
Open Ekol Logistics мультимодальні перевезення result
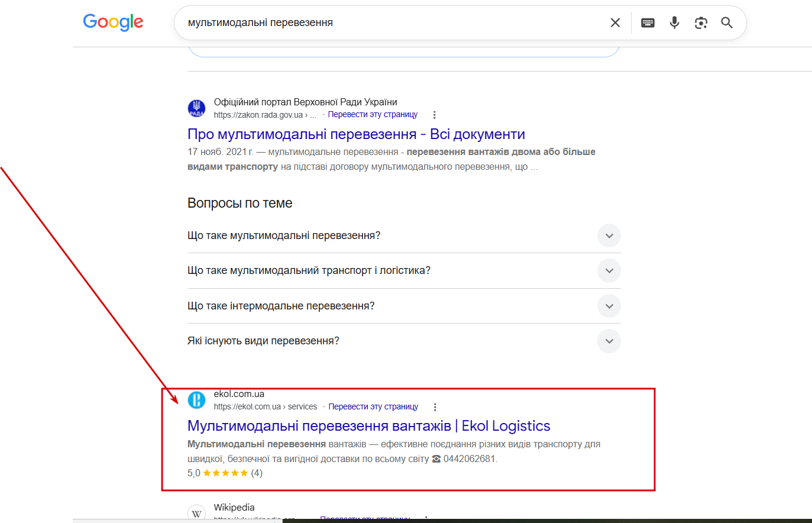pyautogui.click(x=368, y=426)
